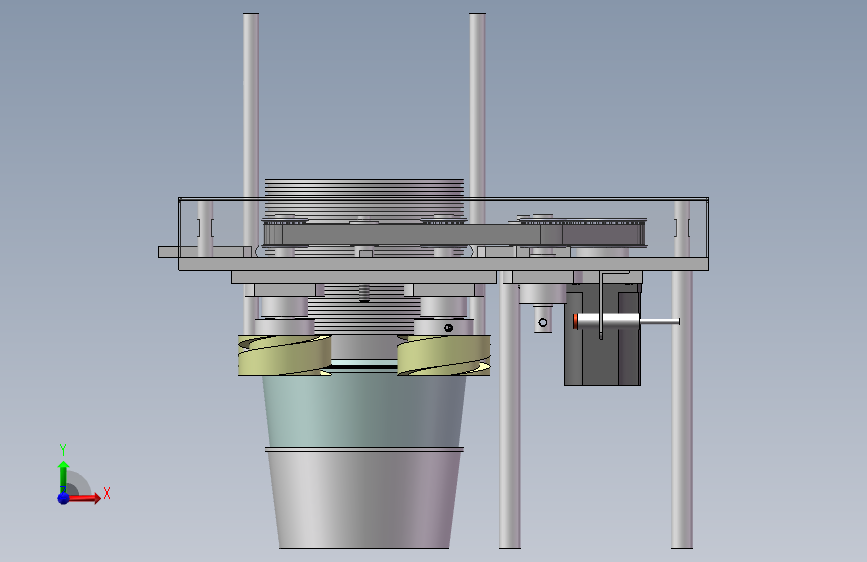Click the red X axis arrow of triad

coord(85,498)
